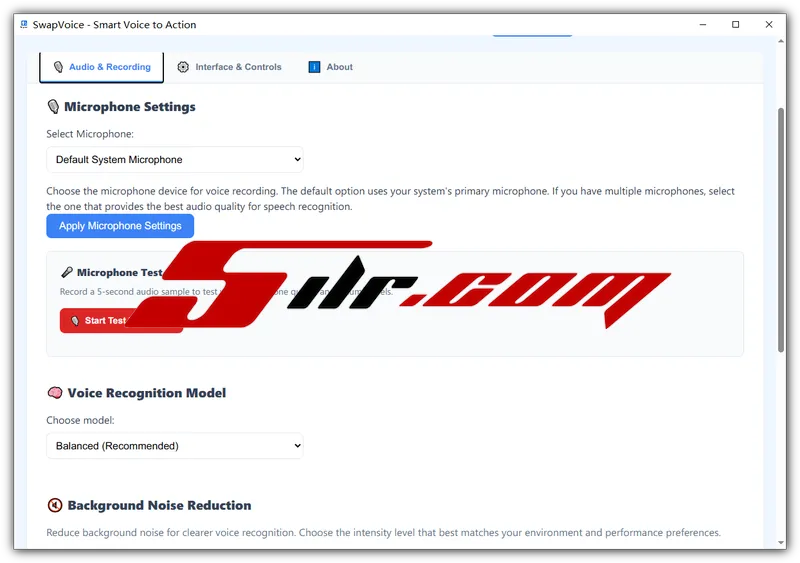The image size is (800, 563).
Task: Click the scrollbar down arrow
Action: [781, 543]
